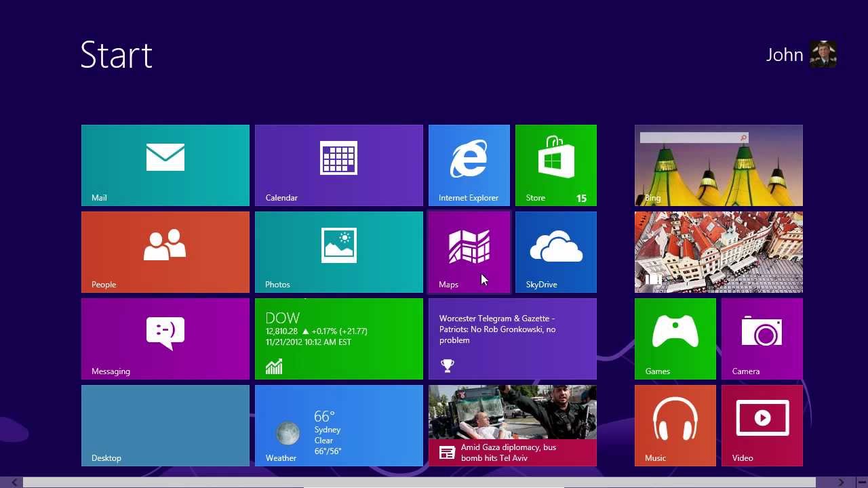Image resolution: width=868 pixels, height=488 pixels.
Task: Click the Start heading text
Action: click(x=116, y=55)
